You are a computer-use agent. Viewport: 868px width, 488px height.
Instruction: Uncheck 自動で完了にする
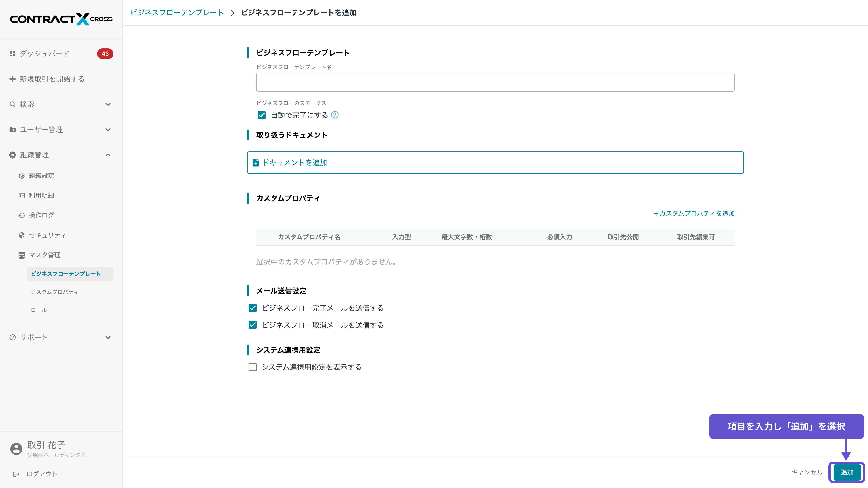(262, 115)
